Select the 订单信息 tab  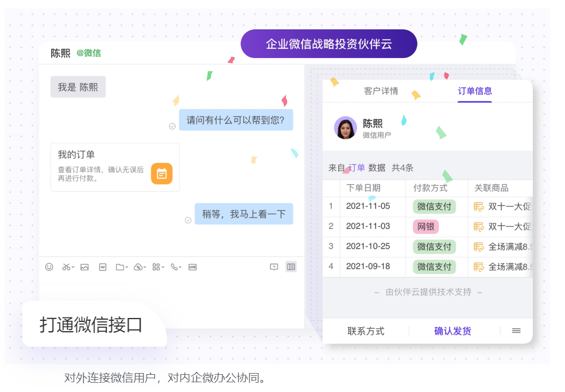coord(474,91)
